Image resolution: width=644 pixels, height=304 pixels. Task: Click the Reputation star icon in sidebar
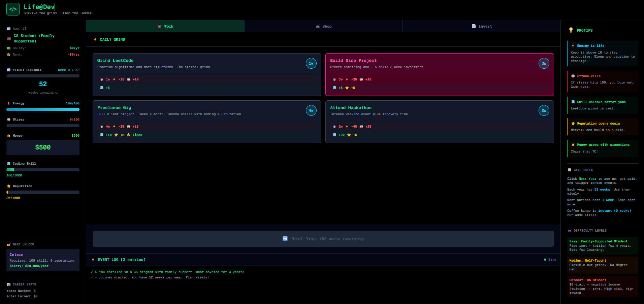9,186
